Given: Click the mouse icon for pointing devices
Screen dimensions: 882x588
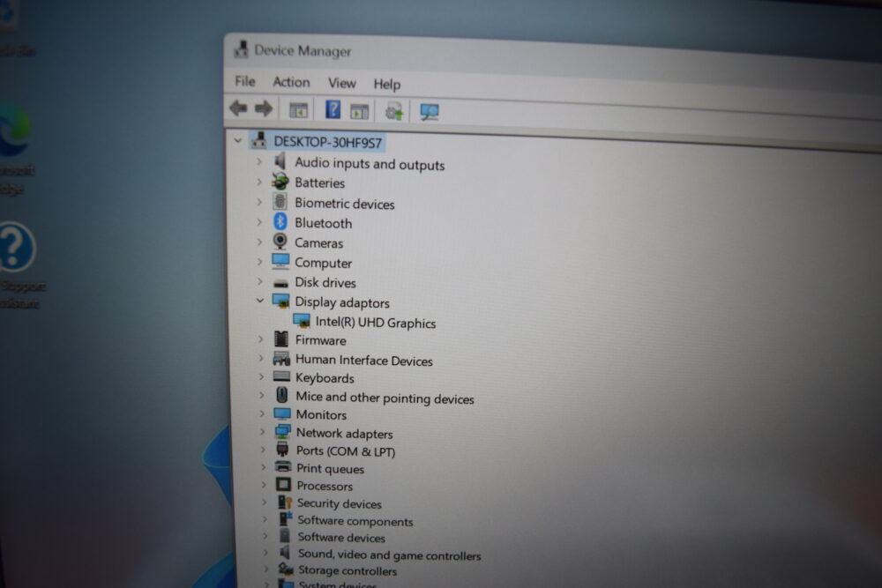Looking at the screenshot, I should 282,395.
